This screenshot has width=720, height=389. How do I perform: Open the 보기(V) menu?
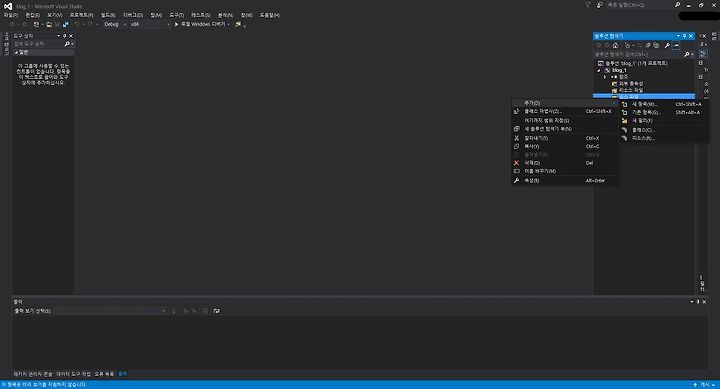coord(54,15)
